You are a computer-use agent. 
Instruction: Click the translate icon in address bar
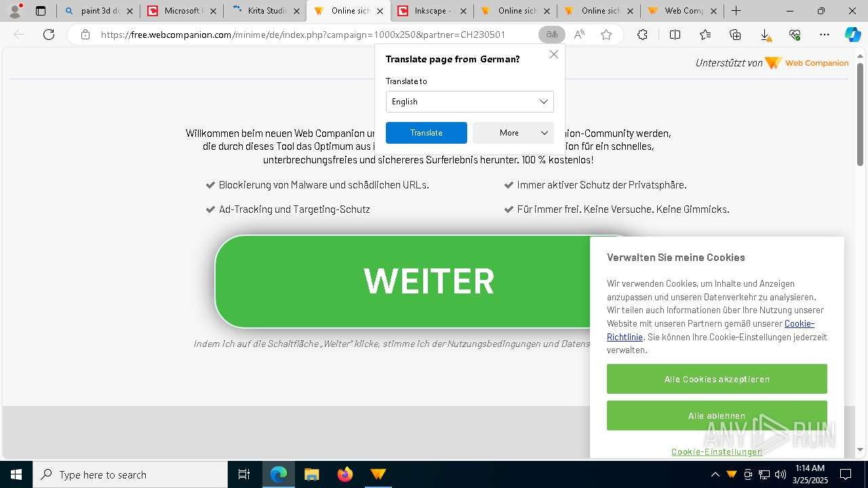point(552,35)
